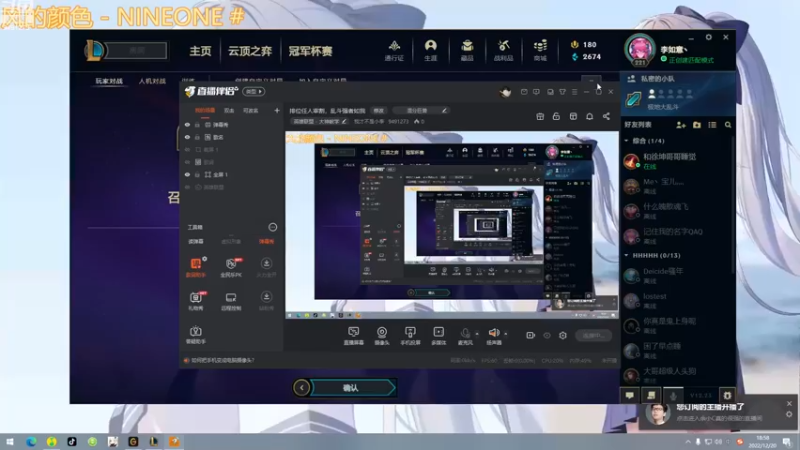Select friend lostest
Screen dimensions: 800x450
point(676,301)
